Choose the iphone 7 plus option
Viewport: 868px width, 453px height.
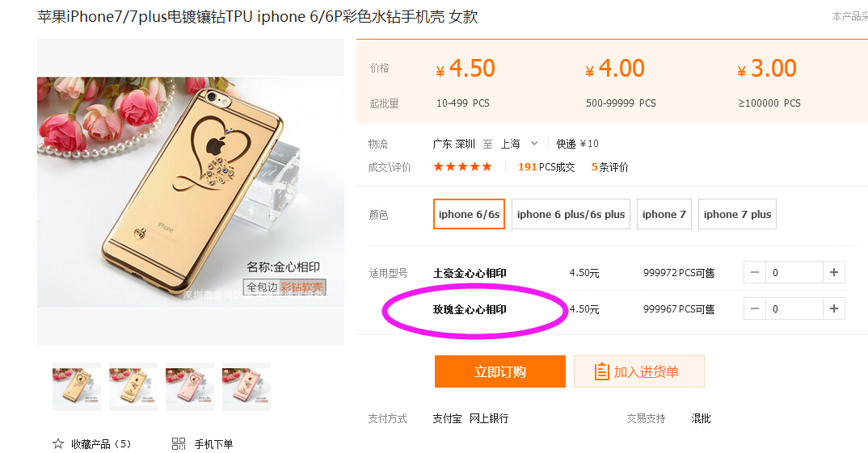[x=737, y=214]
